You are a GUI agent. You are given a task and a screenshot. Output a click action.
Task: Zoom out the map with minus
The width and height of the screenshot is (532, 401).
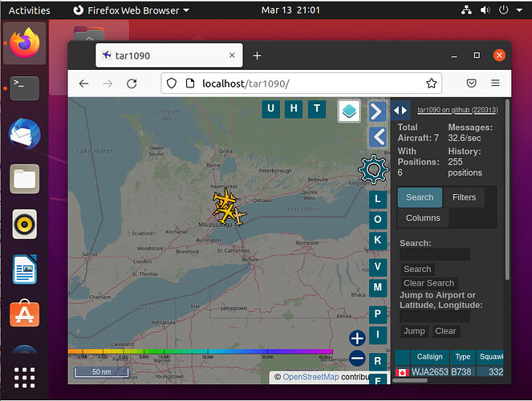point(357,358)
